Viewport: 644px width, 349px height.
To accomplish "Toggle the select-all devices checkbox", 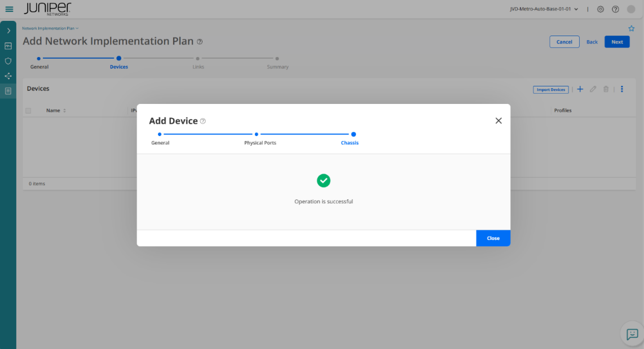I will click(28, 111).
